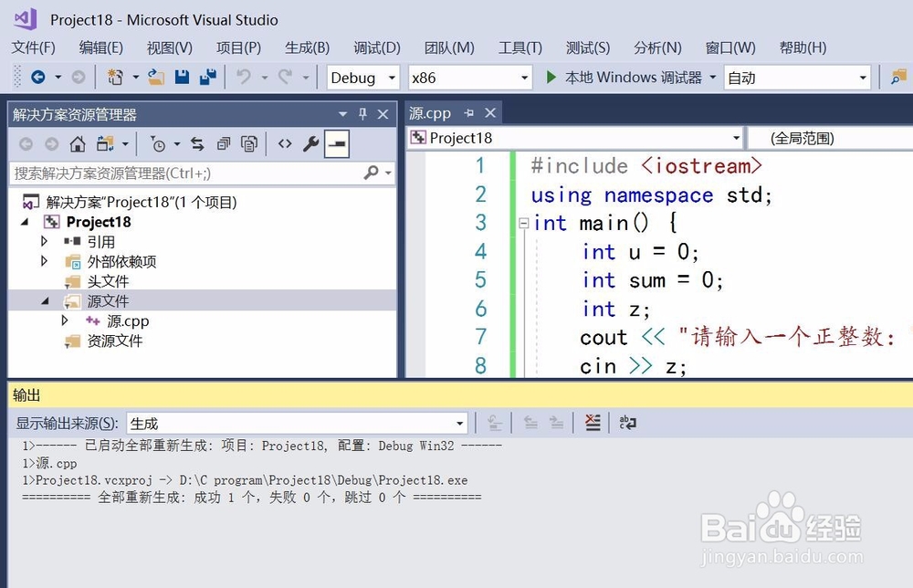Click the New Project toolbar icon
Viewport: 913px width, 588px height.
[x=115, y=77]
